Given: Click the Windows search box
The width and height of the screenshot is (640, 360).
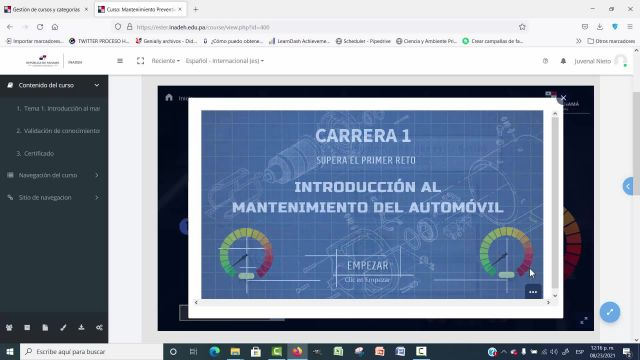Looking at the screenshot, I should coord(91,351).
